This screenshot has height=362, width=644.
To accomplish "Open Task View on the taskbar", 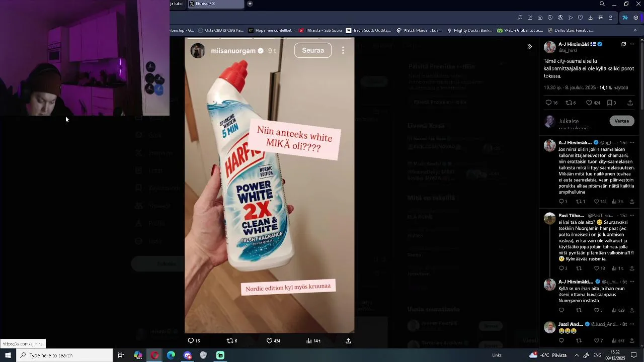I will point(121,355).
